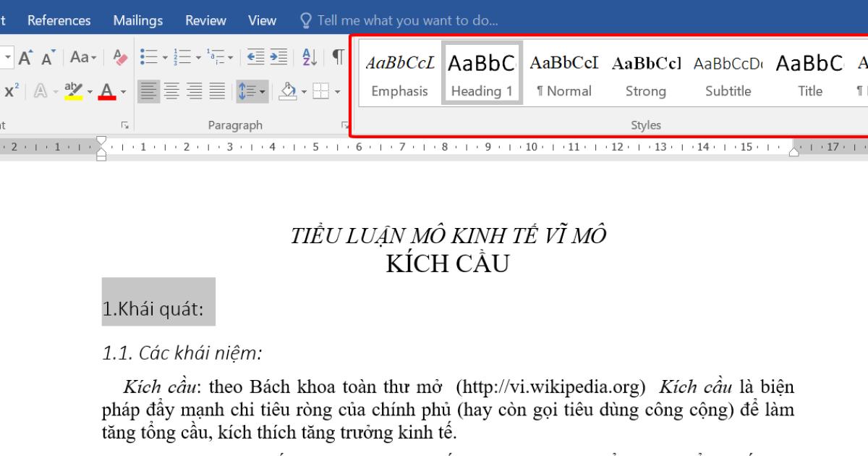Toggle the Show/Hide paragraph marks
Screen dimensions: 868x456
337,58
